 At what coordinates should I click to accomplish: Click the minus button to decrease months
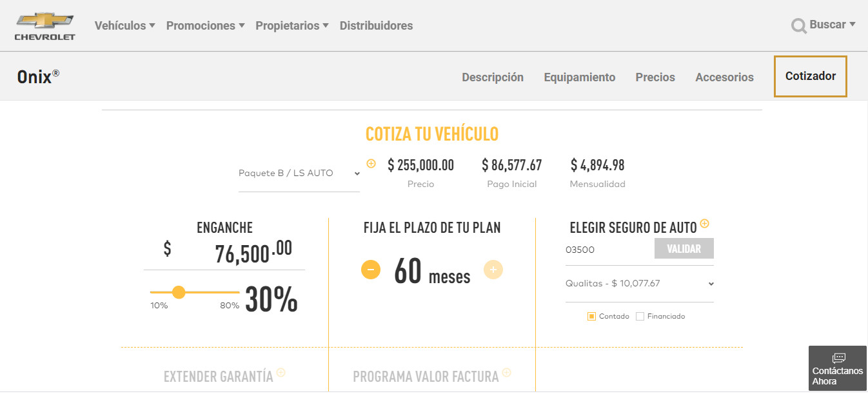click(x=371, y=270)
